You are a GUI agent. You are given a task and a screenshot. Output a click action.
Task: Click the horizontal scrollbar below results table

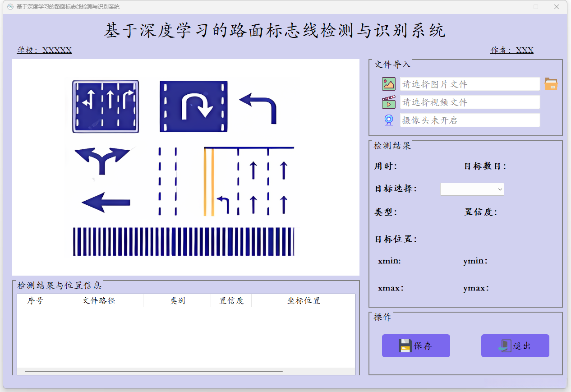(x=153, y=370)
